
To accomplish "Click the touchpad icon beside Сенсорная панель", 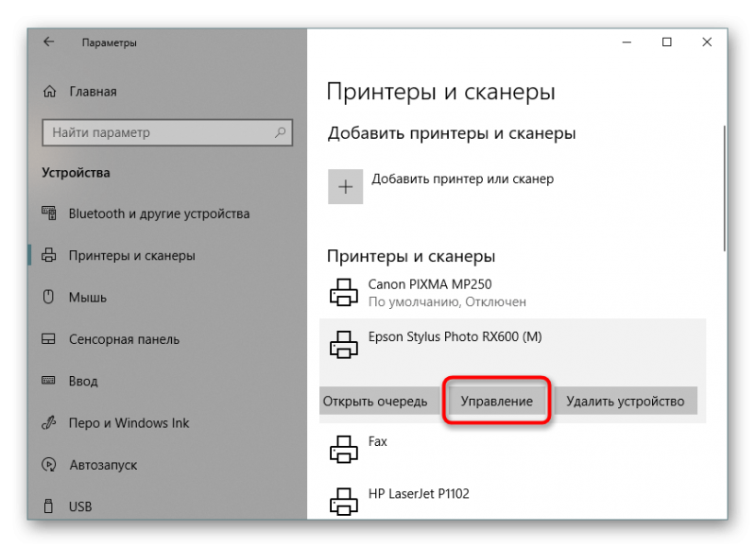I will 48,339.
